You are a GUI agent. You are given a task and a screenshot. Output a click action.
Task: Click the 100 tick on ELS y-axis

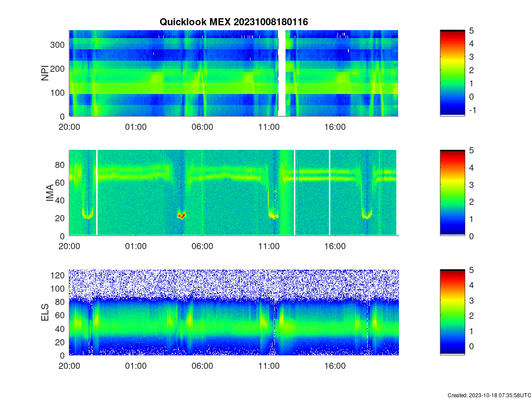pyautogui.click(x=58, y=288)
